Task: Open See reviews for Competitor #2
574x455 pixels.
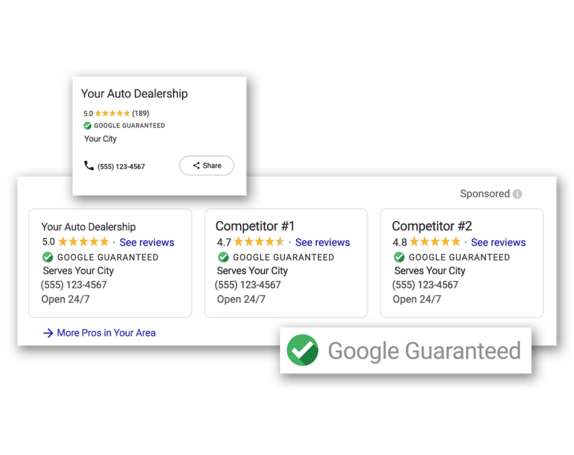Action: 498,242
